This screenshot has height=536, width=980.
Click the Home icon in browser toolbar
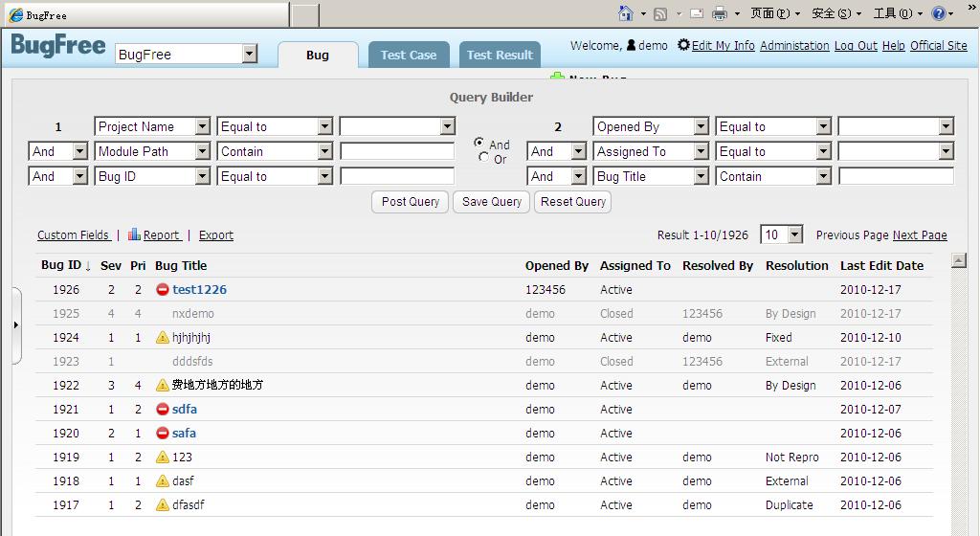(626, 13)
